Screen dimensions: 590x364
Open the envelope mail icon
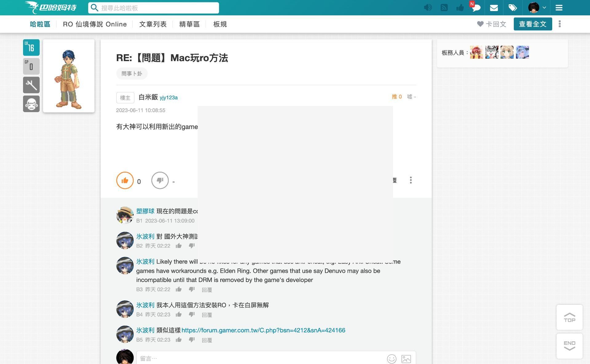[494, 8]
